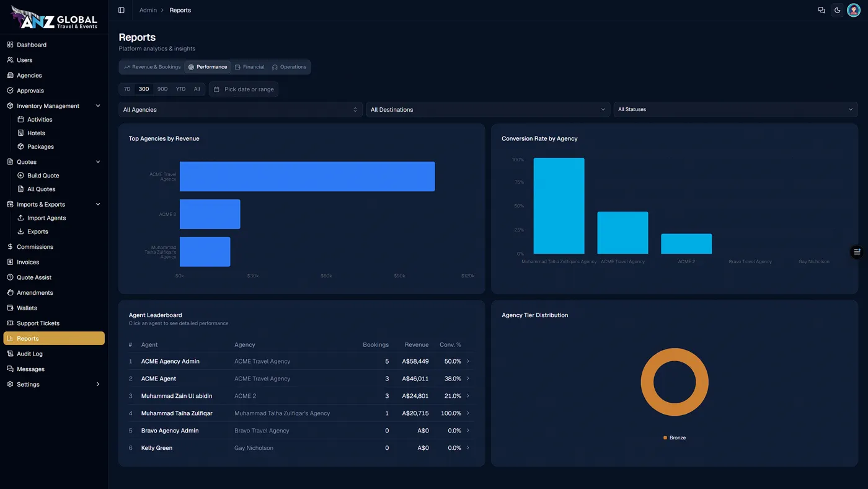
Task: Click the Agencies building icon
Action: pyautogui.click(x=10, y=75)
